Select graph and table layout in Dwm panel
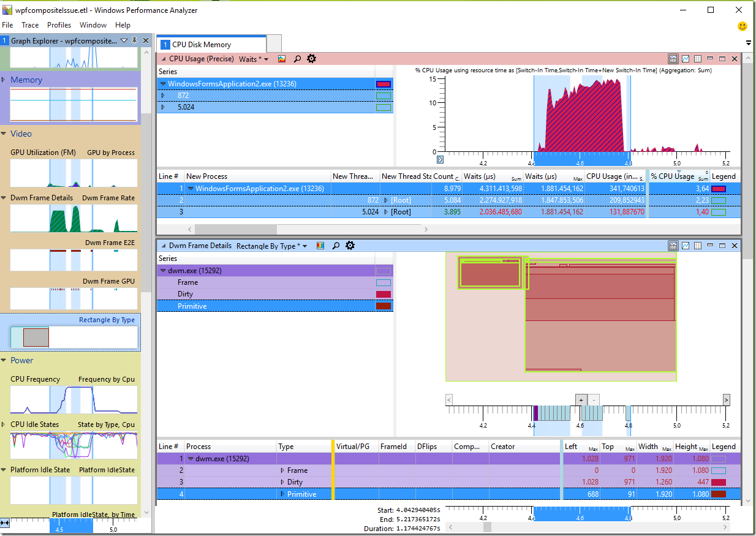Screen dimensions: 756x536 [x=673, y=246]
